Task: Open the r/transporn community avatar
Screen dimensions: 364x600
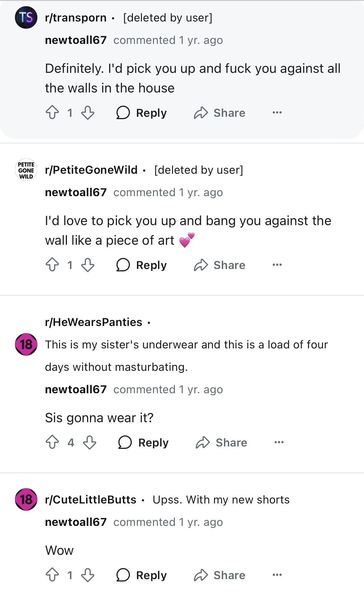Action: point(26,17)
